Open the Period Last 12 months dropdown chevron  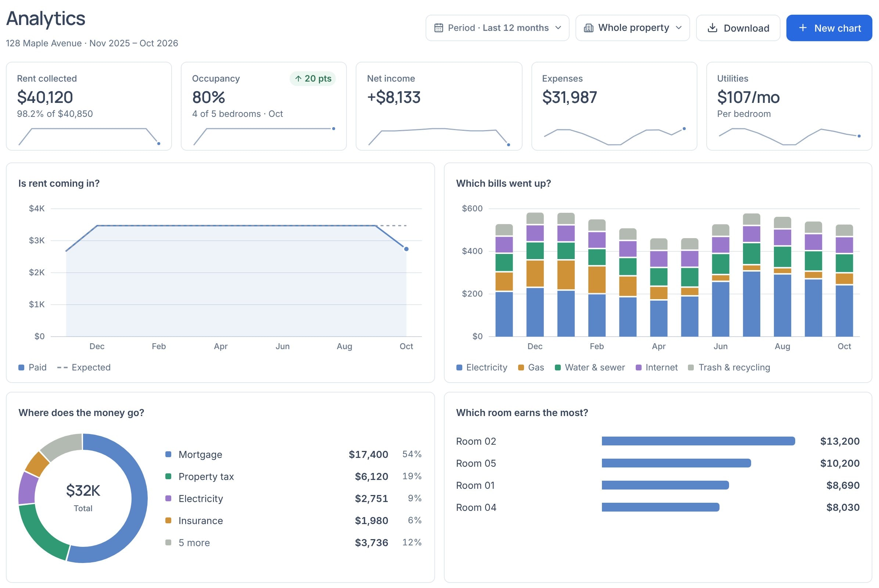click(558, 28)
